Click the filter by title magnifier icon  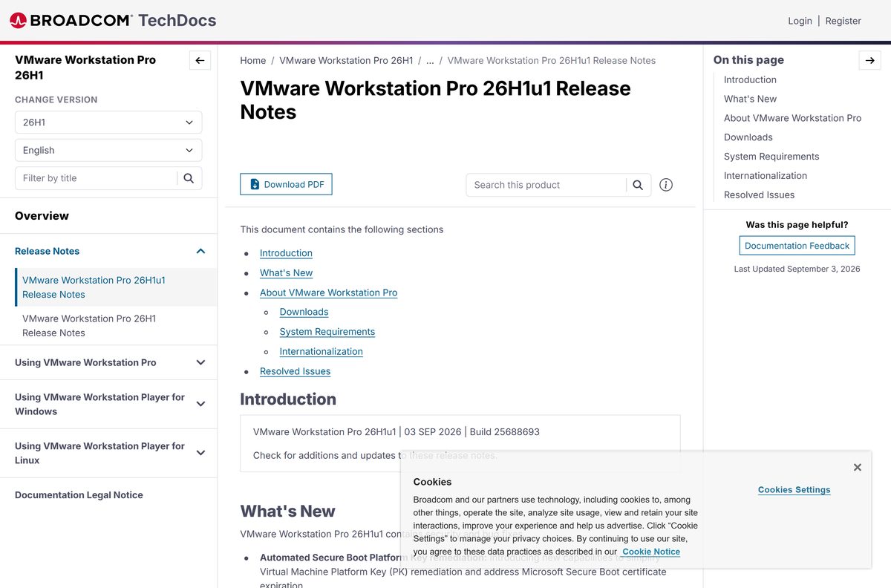point(189,178)
